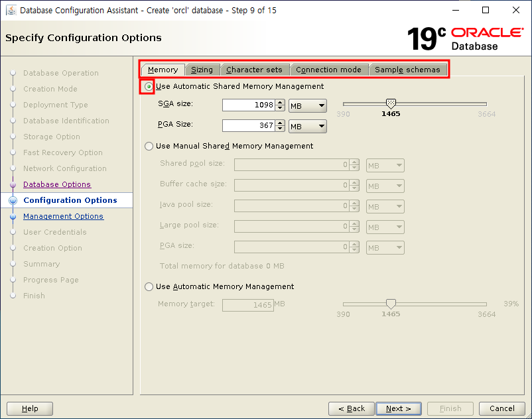Open the Memory tab

[163, 70]
